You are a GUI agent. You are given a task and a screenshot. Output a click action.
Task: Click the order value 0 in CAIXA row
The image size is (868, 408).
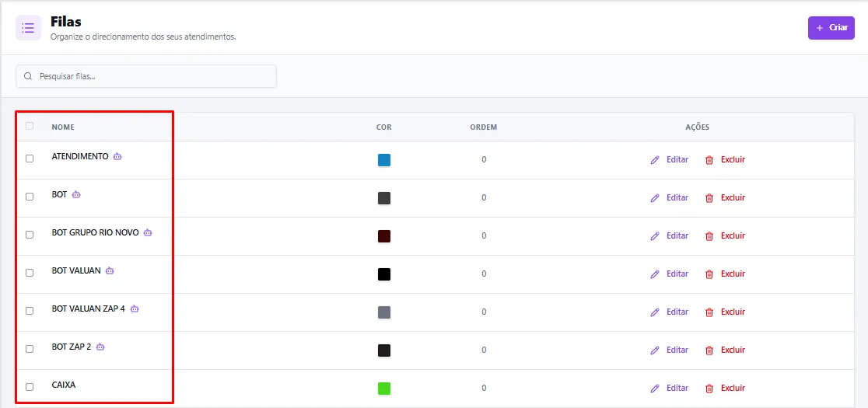484,388
